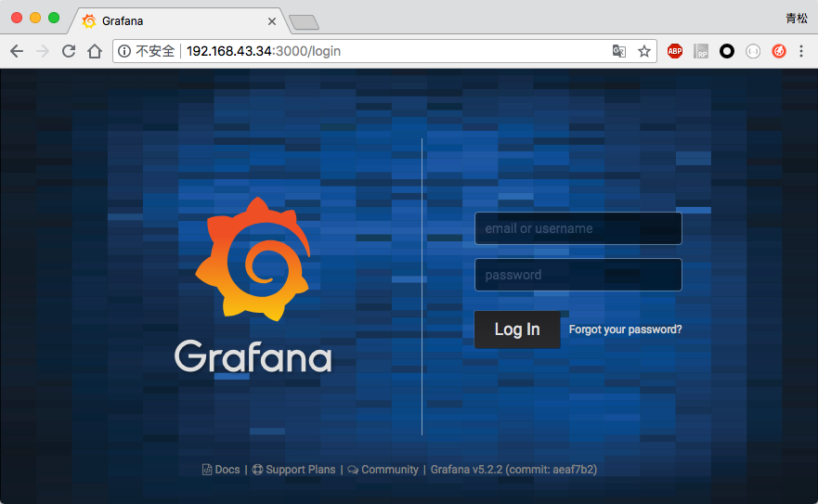Click the translate page icon
Viewport: 818px width, 504px height.
point(619,51)
